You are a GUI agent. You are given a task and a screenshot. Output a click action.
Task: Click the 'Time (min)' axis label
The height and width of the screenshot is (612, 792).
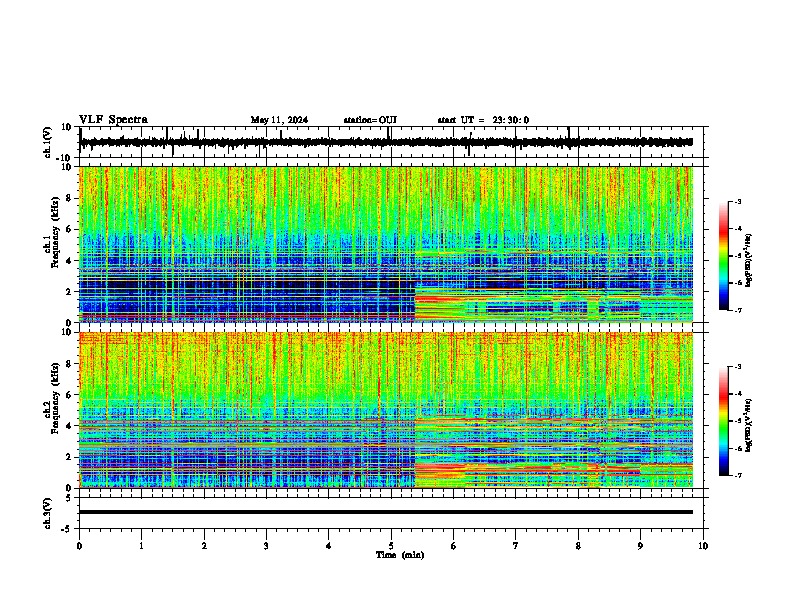pyautogui.click(x=400, y=555)
